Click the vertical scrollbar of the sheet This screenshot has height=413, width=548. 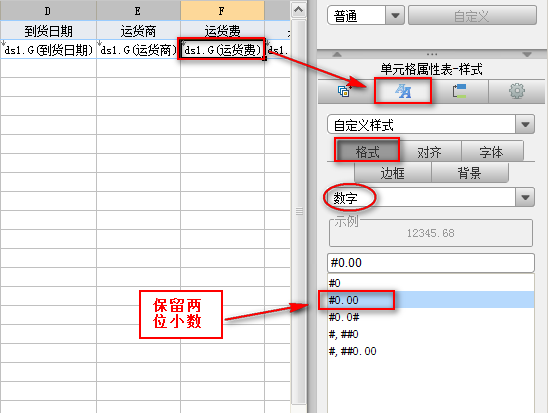(299, 211)
